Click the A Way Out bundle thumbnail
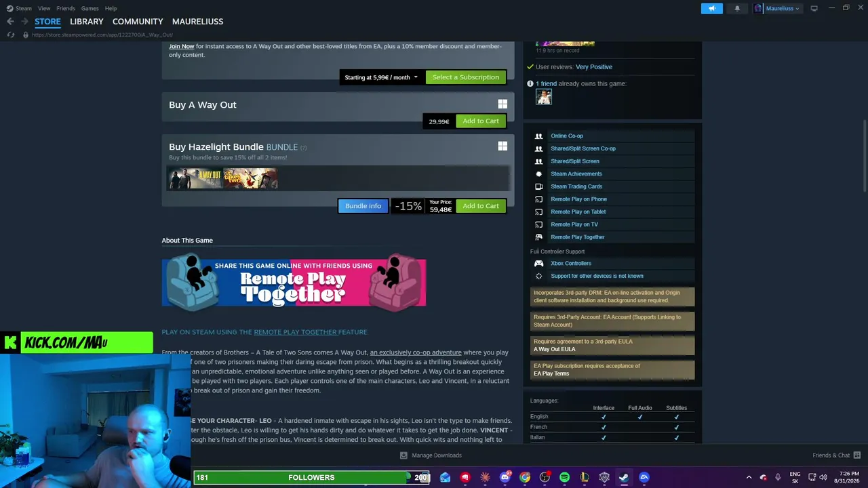This screenshot has height=488, width=868. 195,179
